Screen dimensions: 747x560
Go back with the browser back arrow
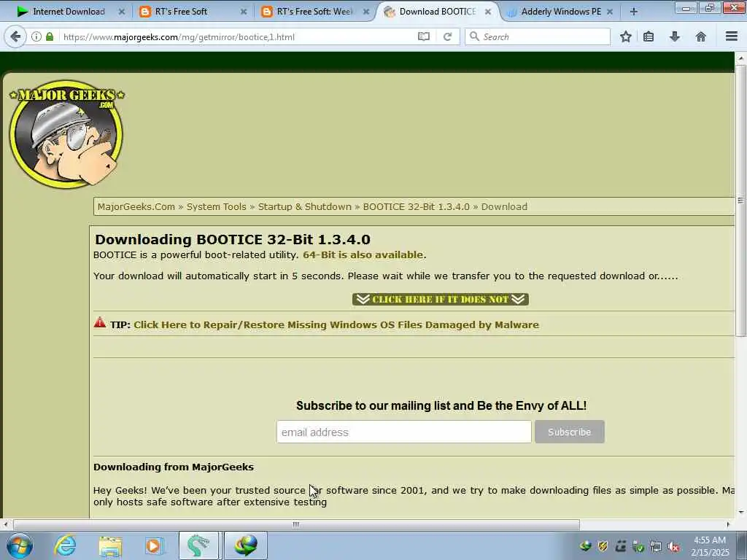15,36
